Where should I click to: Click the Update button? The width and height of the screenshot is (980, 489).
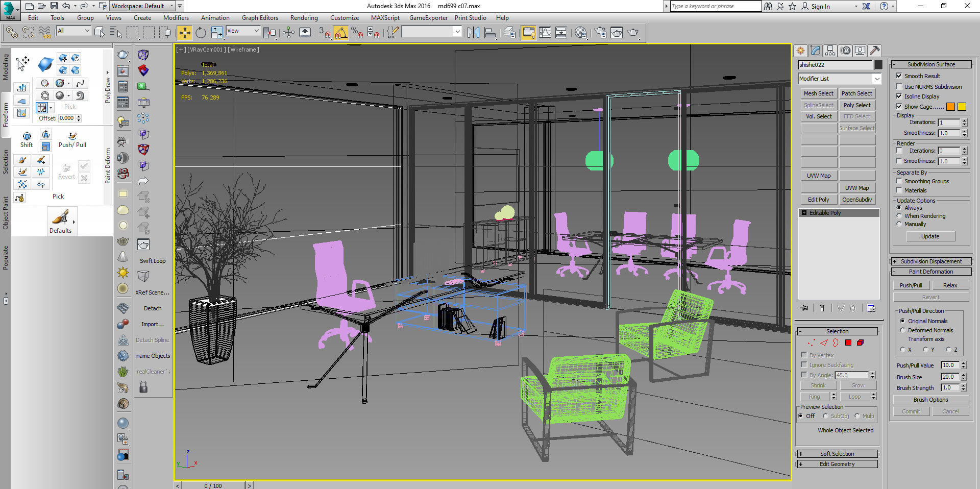930,236
